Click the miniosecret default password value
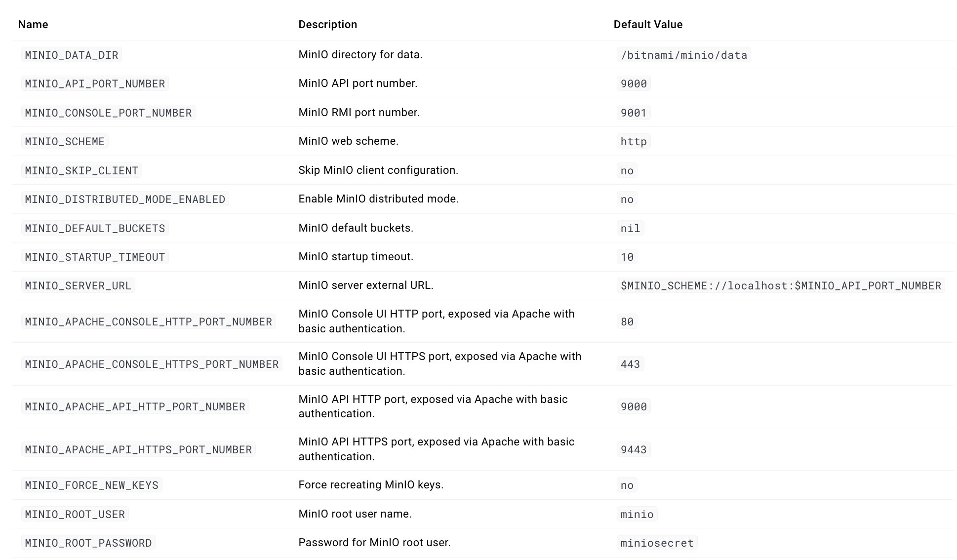 click(657, 543)
